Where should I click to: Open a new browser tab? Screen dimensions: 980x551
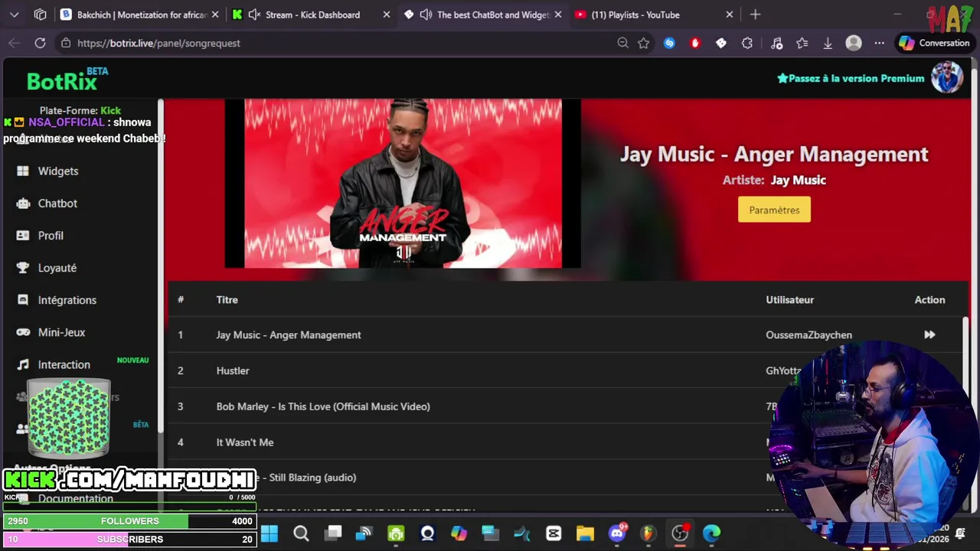(x=756, y=15)
